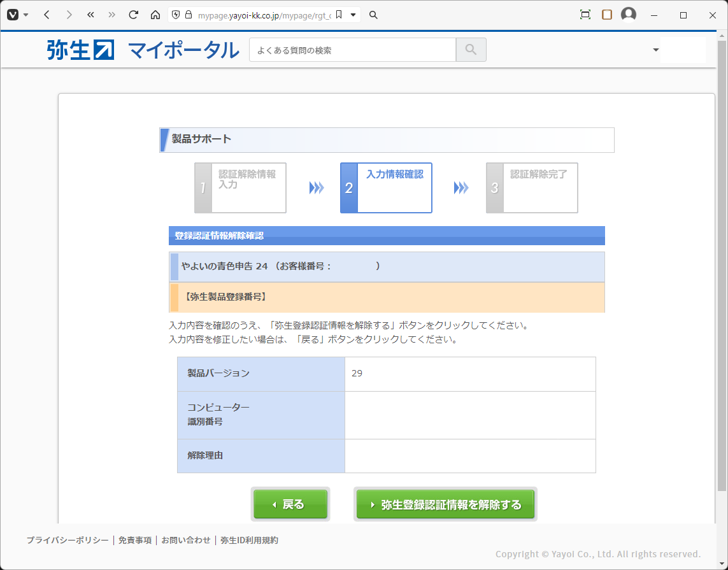
Task: Click the 【弥生製品登録番号】 label
Action: tap(225, 297)
